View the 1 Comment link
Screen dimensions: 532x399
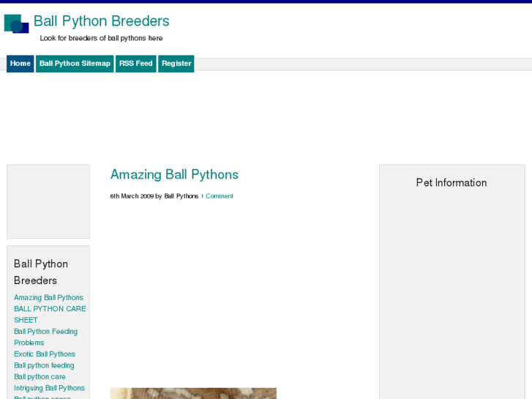[217, 196]
